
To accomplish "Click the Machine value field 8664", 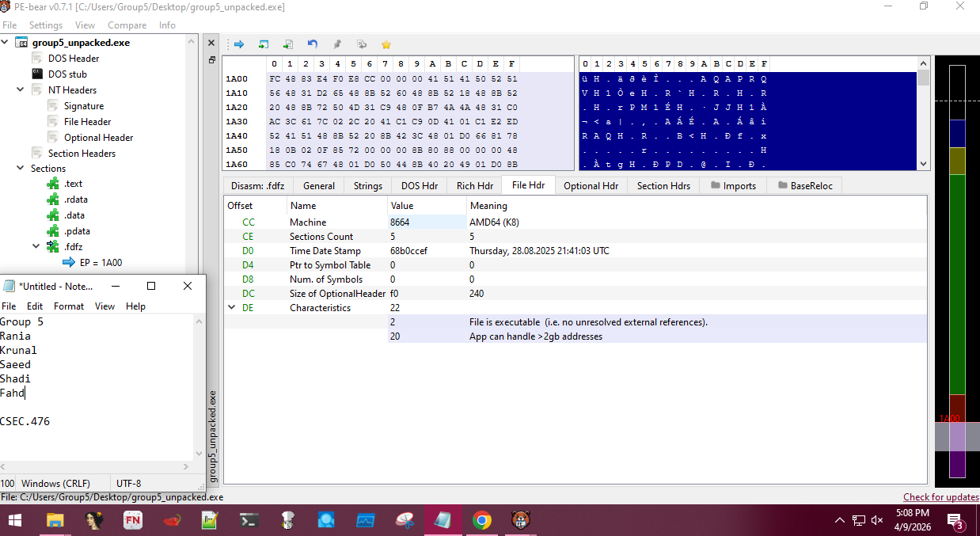I will [x=400, y=222].
